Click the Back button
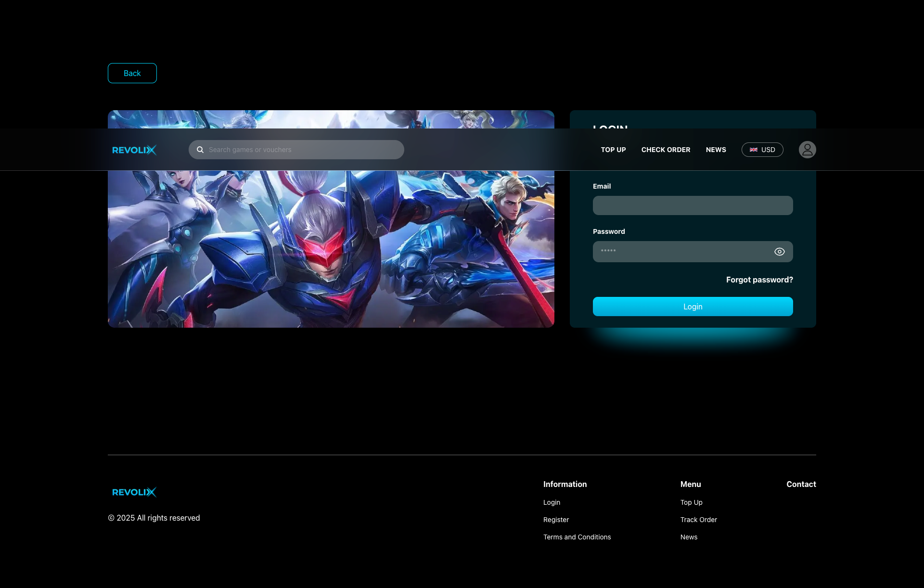 (x=132, y=73)
